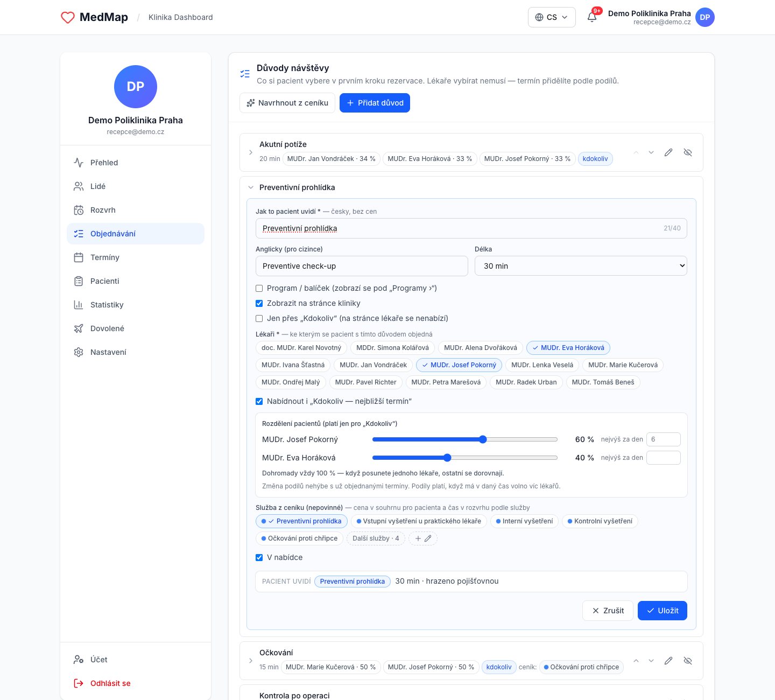Expand Další služby · 4 chip

tap(376, 538)
